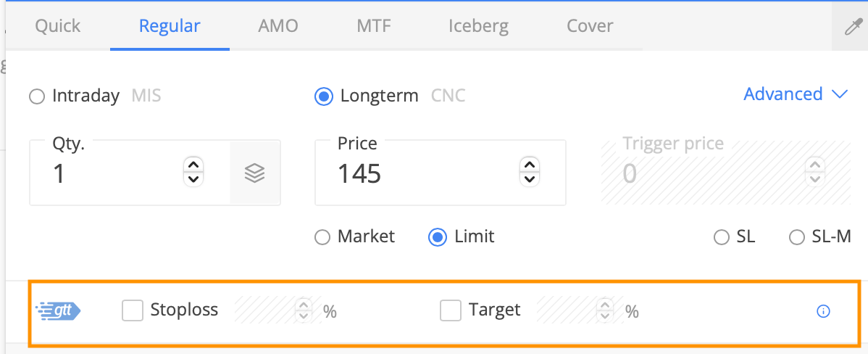Raise Price using its up arrow
Viewport: 868px width, 354px height.
pyautogui.click(x=530, y=165)
